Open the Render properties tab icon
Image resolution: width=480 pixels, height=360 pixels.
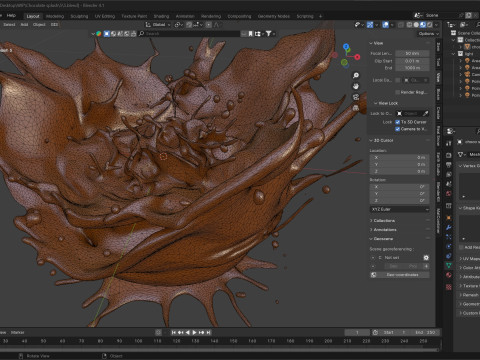[449, 155]
